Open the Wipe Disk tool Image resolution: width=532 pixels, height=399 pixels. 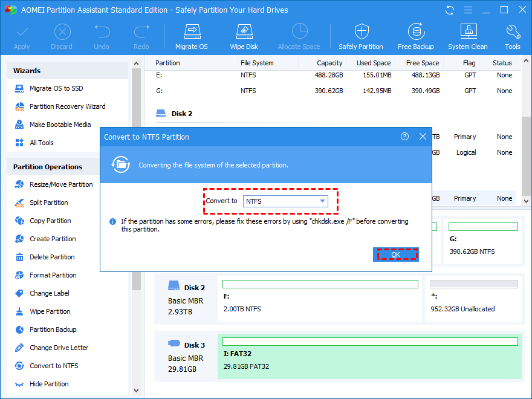244,37
